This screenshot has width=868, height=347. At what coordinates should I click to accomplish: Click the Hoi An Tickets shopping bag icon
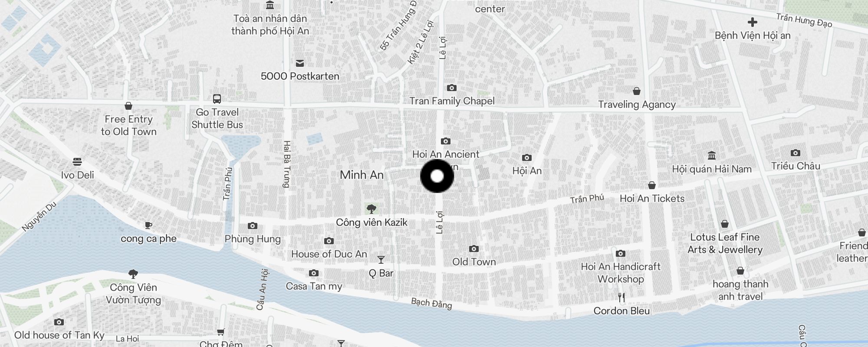click(x=652, y=185)
